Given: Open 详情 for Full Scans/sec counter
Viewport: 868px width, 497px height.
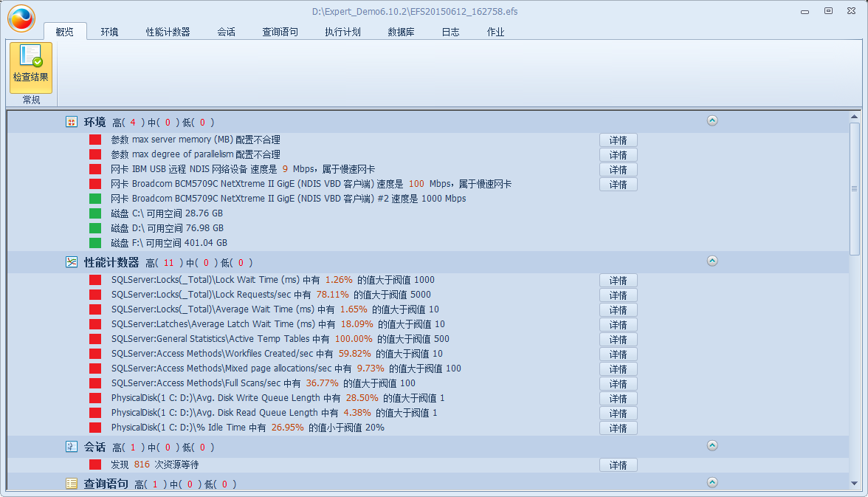Looking at the screenshot, I should pyautogui.click(x=619, y=384).
